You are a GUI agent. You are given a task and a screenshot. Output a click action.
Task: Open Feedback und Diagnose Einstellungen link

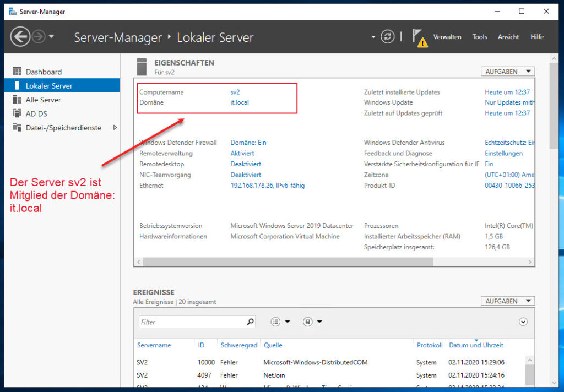coord(503,153)
